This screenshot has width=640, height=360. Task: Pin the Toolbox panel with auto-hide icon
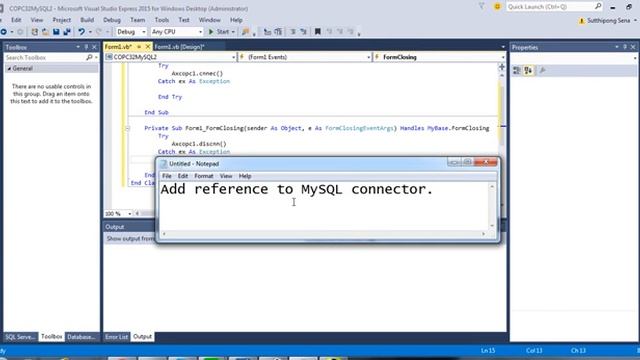pyautogui.click(x=86, y=47)
